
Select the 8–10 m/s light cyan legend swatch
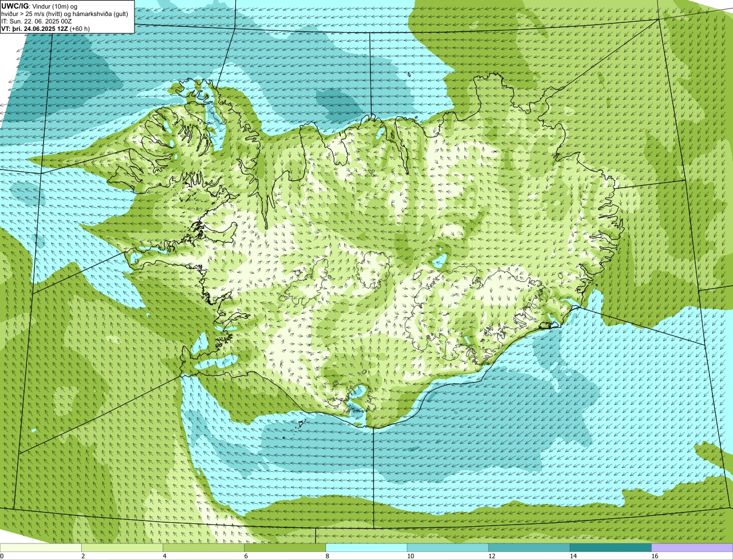[x=366, y=548]
